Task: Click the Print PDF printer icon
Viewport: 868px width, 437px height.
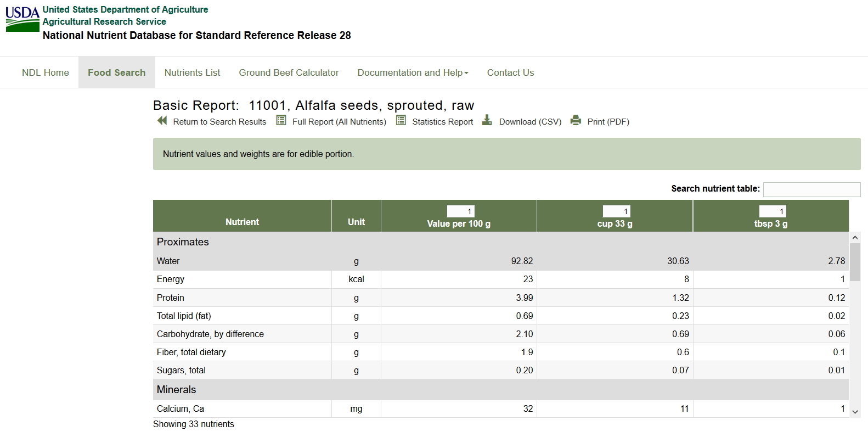Action: pos(576,120)
